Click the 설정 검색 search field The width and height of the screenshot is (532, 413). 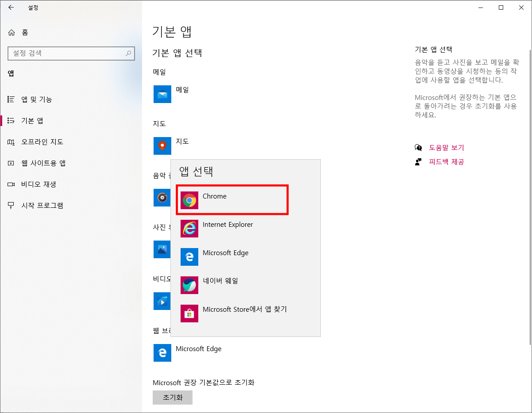pyautogui.click(x=71, y=53)
